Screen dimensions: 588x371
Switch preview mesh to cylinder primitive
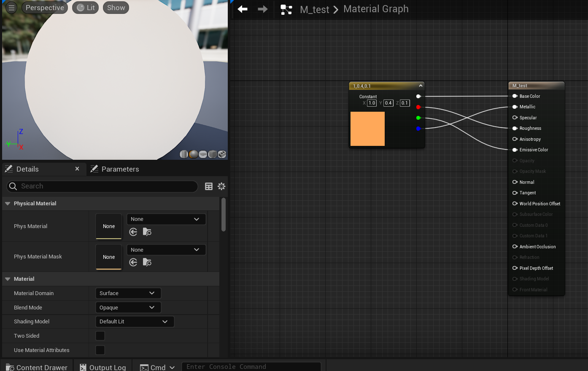[184, 154]
